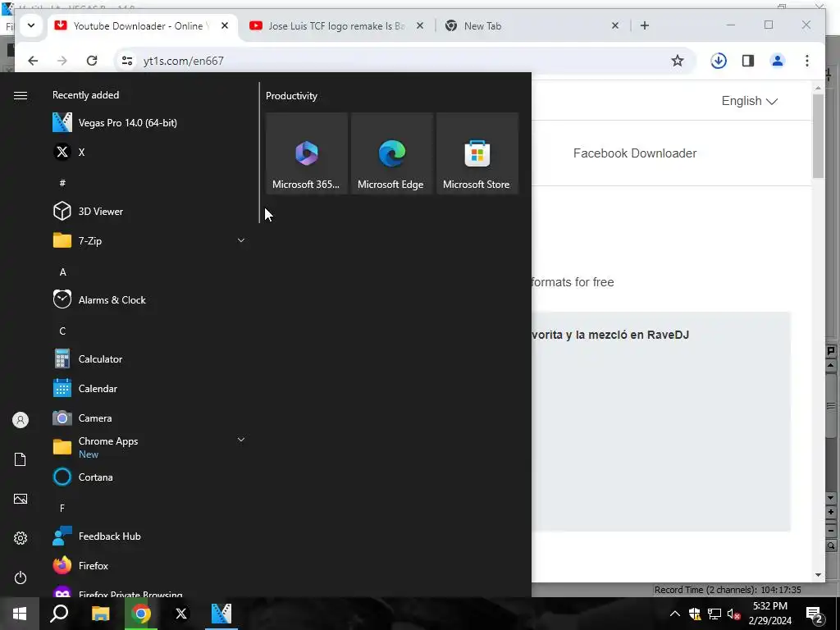Close the Jose Luis TCF logo tab

(x=420, y=25)
